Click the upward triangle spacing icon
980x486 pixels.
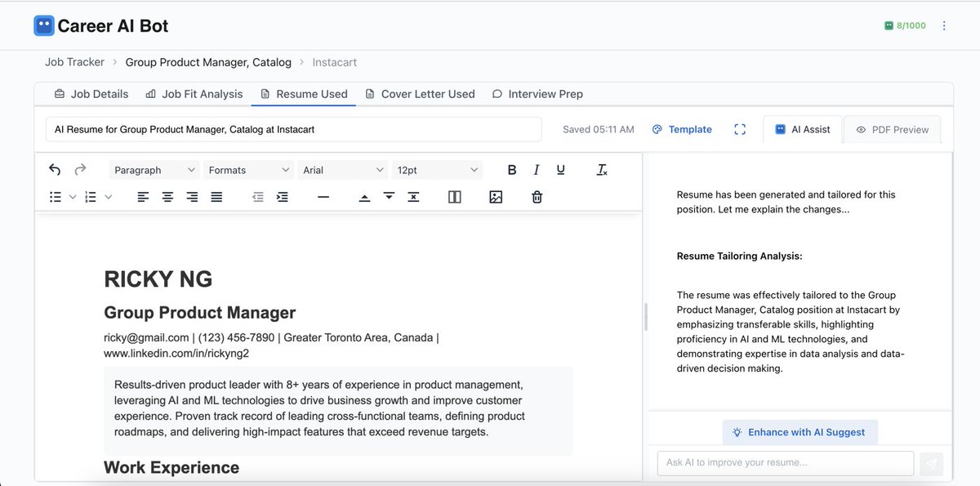coord(364,197)
